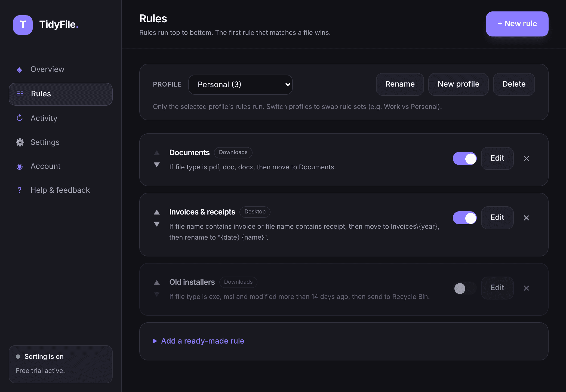566x392 pixels.
Task: Open the Personal (3) profile dropdown
Action: (x=241, y=85)
